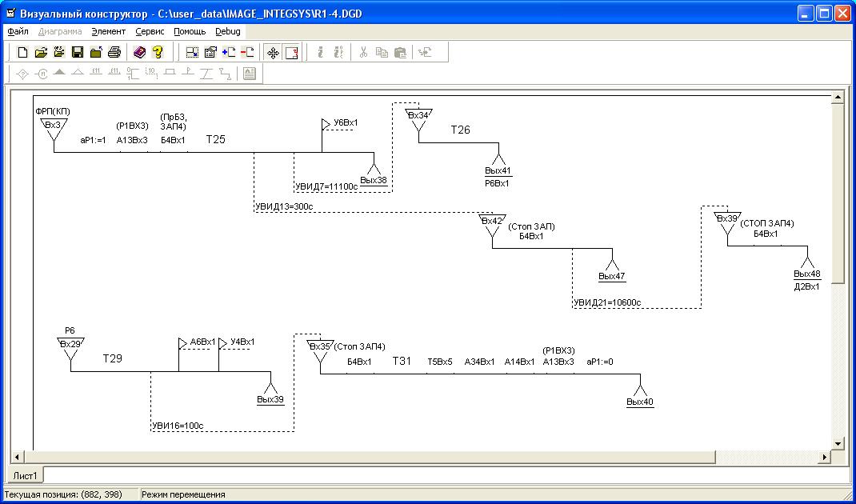Image resolution: width=856 pixels, height=504 pixels.
Task: Click the blue plus add-sheet icon
Action: pyautogui.click(x=229, y=53)
